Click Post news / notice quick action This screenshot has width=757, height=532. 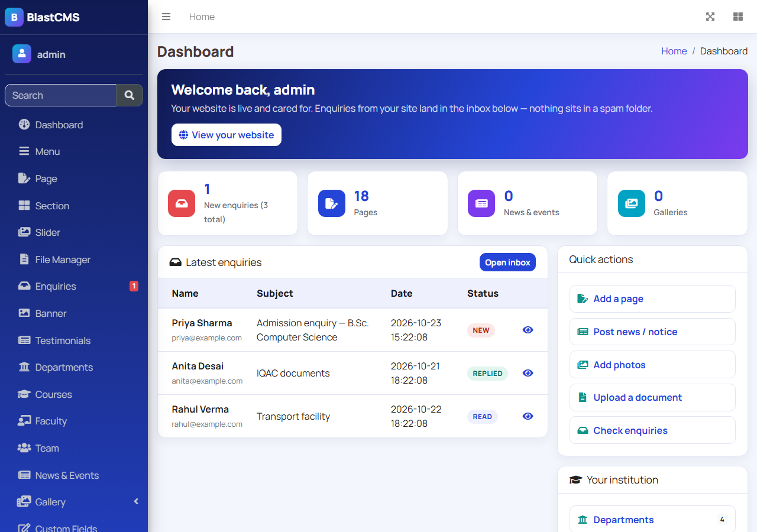click(x=652, y=332)
